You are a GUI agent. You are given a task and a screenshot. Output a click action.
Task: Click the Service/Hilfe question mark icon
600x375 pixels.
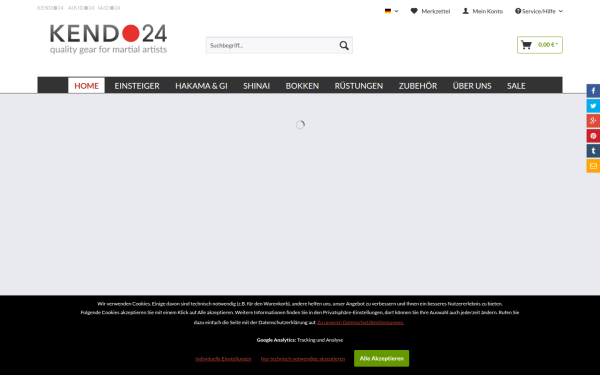pyautogui.click(x=518, y=11)
